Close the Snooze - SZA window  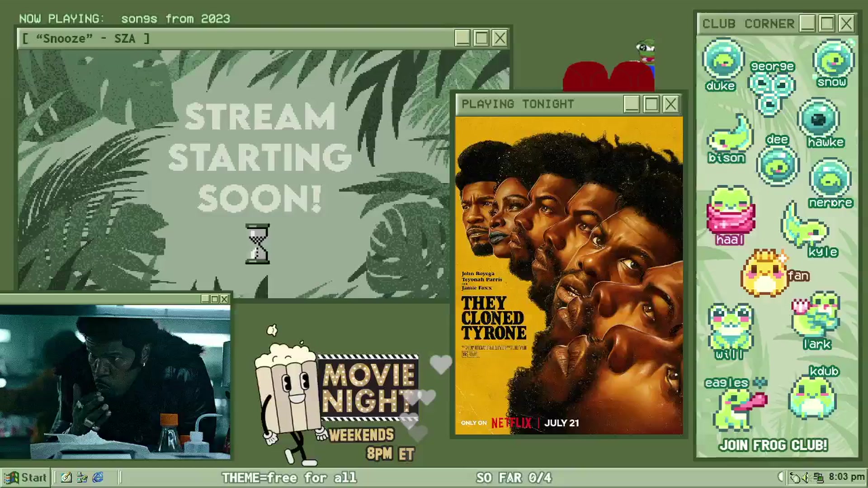500,38
